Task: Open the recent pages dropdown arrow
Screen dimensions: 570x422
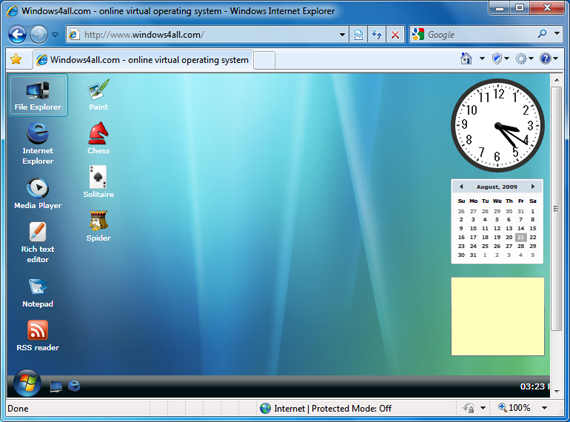Action: tap(55, 35)
